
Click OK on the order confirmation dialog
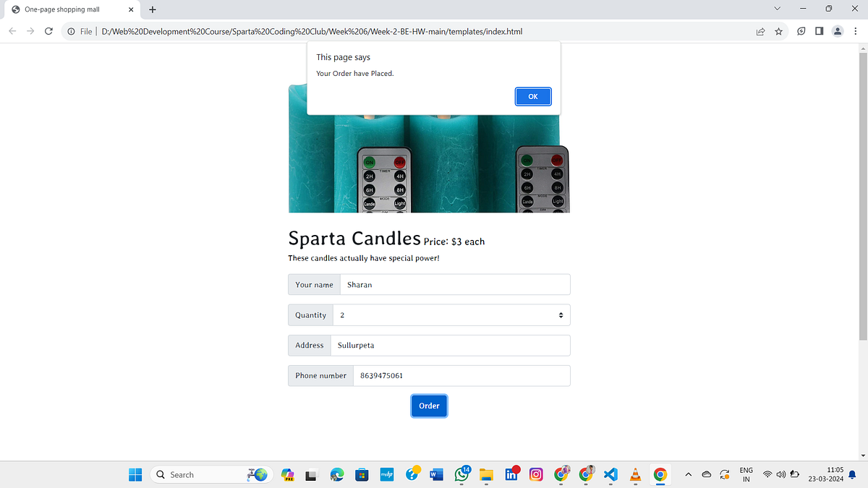(x=533, y=96)
